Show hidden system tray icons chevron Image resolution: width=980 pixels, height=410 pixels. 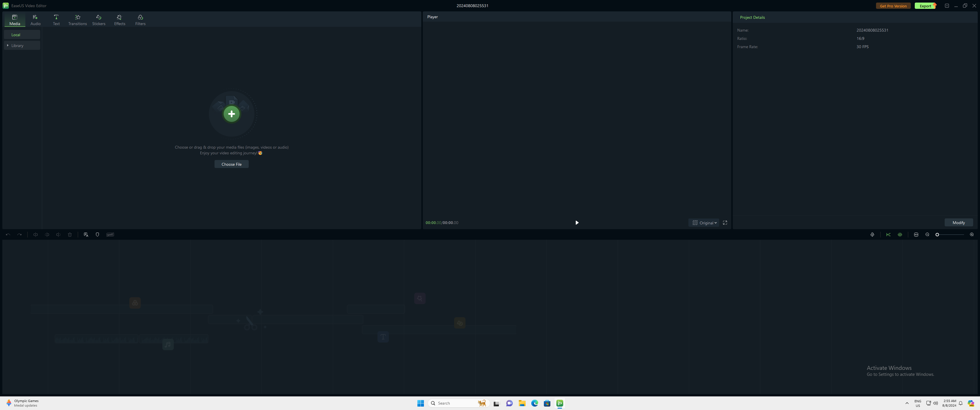[x=907, y=403]
